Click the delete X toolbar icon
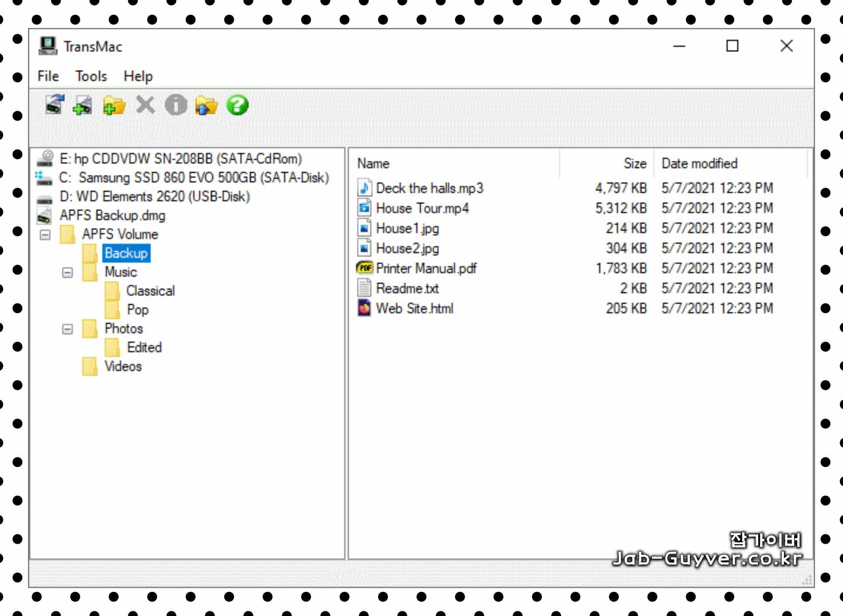 click(x=145, y=105)
